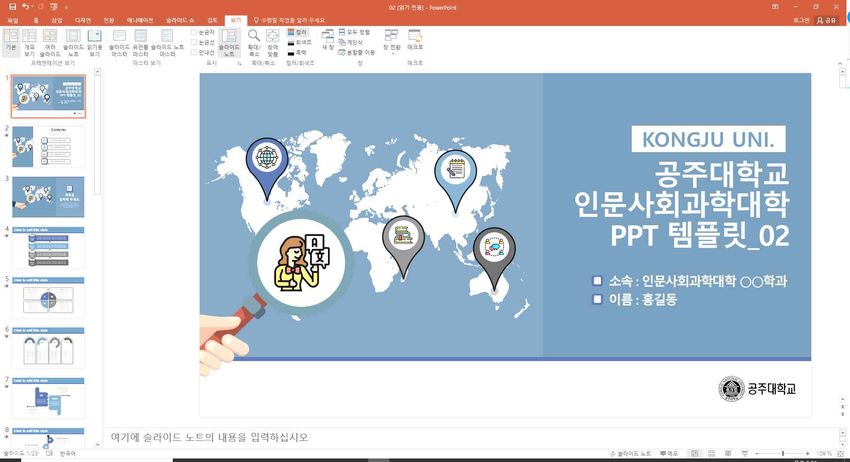This screenshot has height=462, width=850.
Task: Select Grayscale (회색조) display mode
Action: click(299, 42)
